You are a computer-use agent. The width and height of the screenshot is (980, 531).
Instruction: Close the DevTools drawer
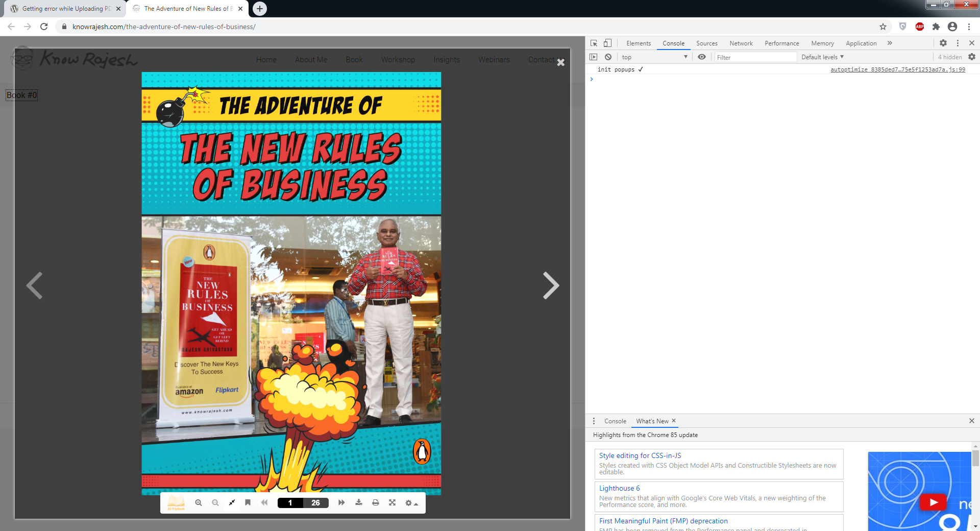coord(972,421)
